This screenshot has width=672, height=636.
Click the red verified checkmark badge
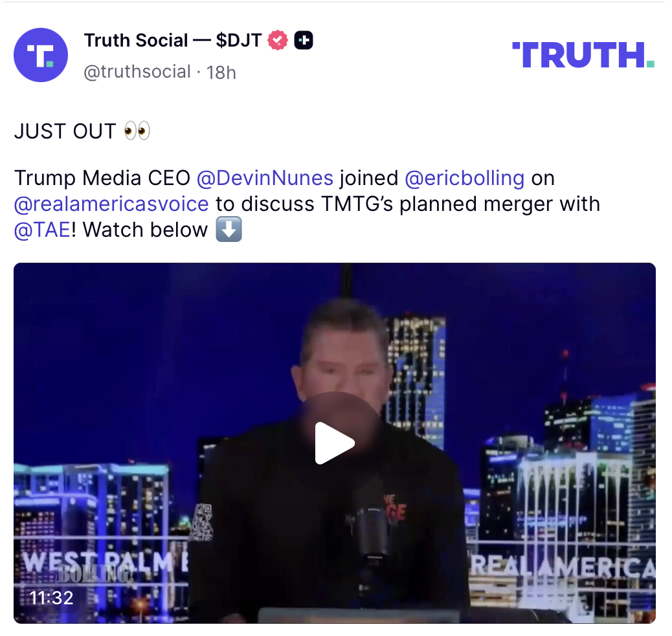(278, 40)
